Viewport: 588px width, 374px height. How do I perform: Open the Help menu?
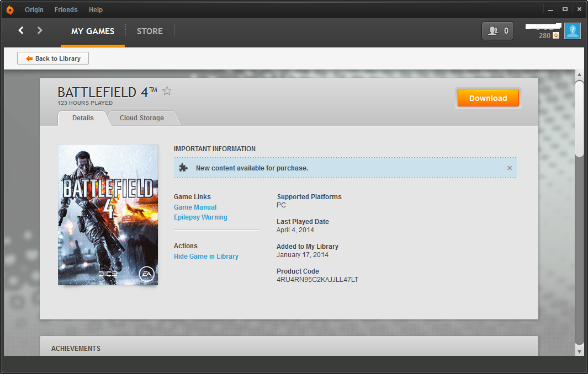[x=96, y=10]
